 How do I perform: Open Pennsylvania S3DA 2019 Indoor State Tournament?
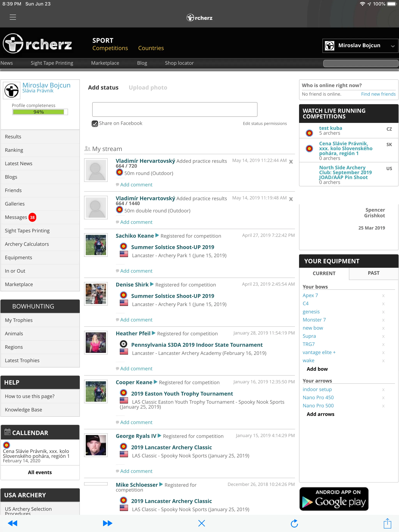coord(197,345)
